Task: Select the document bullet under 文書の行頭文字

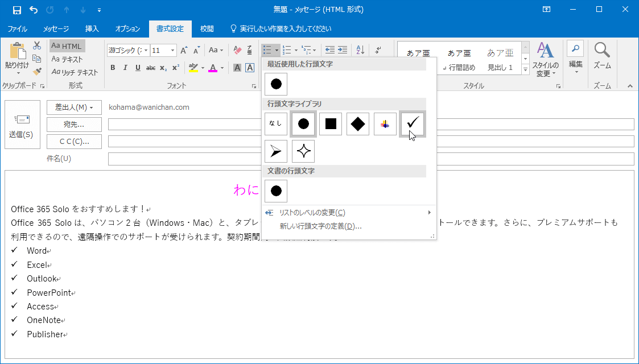Action: pyautogui.click(x=276, y=191)
